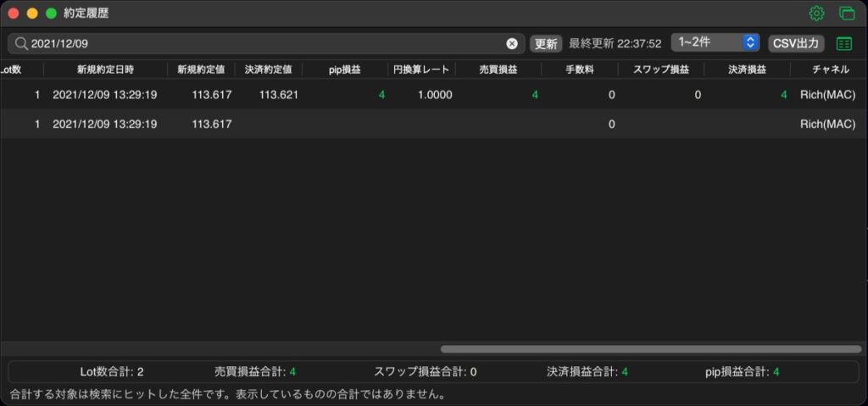Open the 1~2件 page range dropdown

[715, 42]
